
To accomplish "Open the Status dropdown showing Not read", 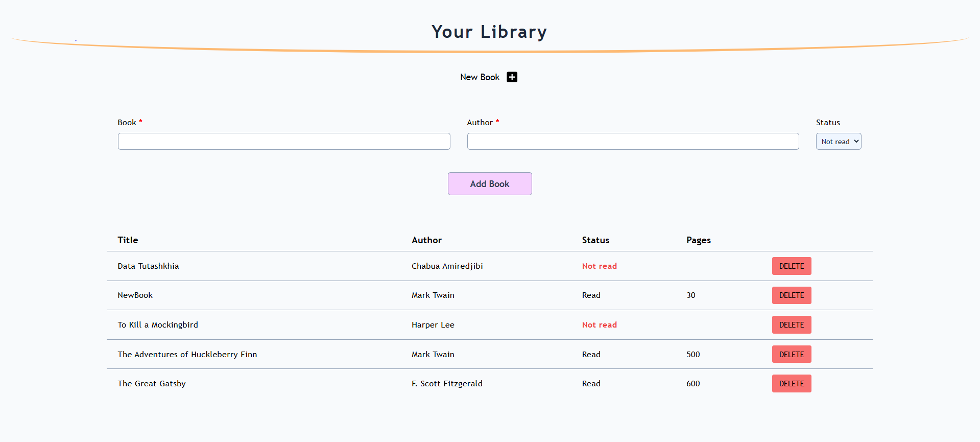I will [x=838, y=142].
